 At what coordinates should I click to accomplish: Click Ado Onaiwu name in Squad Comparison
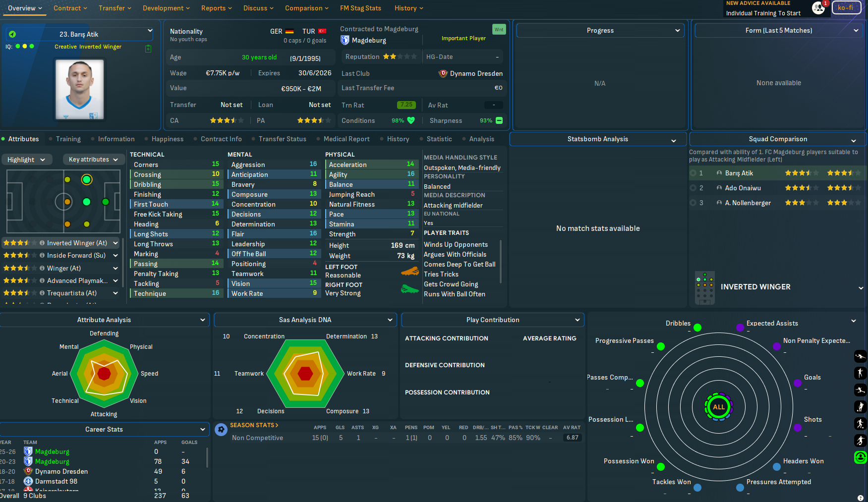[743, 188]
